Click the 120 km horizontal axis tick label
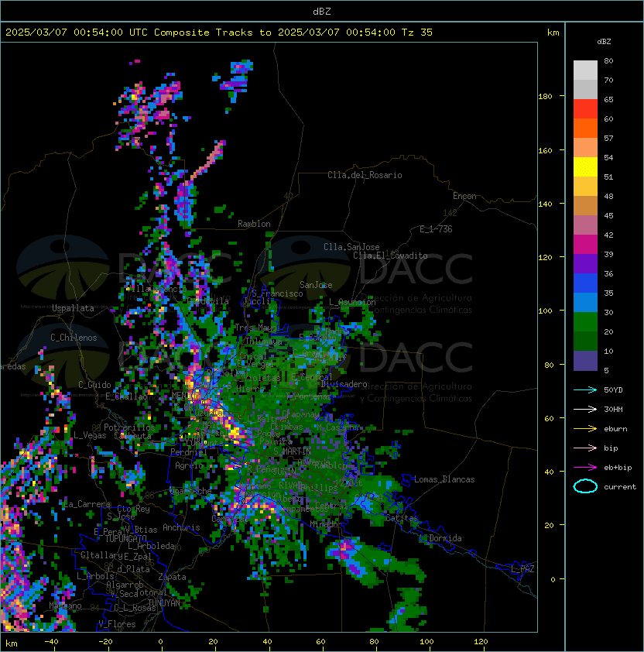Screen dimensions: 644x652 point(481,642)
